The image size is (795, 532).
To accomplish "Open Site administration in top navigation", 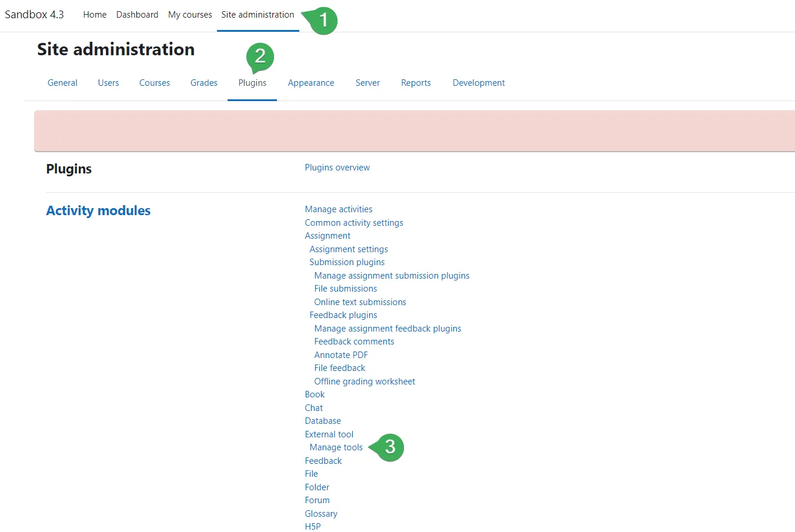I will 258,15.
